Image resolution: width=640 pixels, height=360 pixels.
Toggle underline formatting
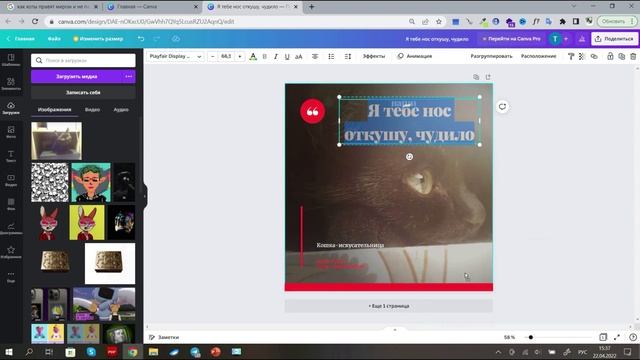click(x=287, y=56)
